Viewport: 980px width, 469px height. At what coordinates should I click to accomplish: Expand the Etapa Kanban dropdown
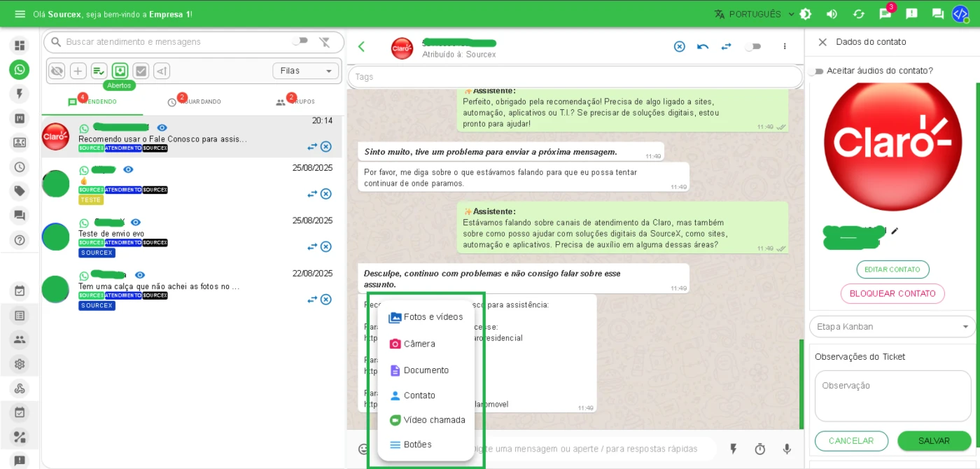pyautogui.click(x=892, y=327)
